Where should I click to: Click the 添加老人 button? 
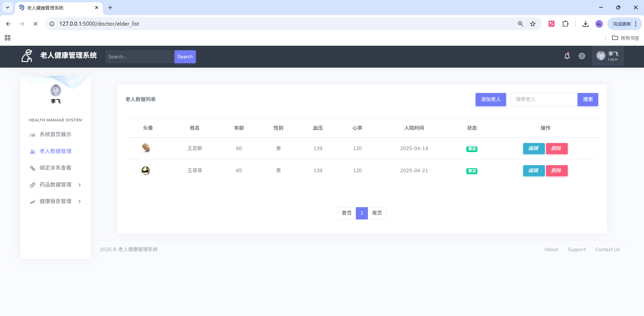490,100
